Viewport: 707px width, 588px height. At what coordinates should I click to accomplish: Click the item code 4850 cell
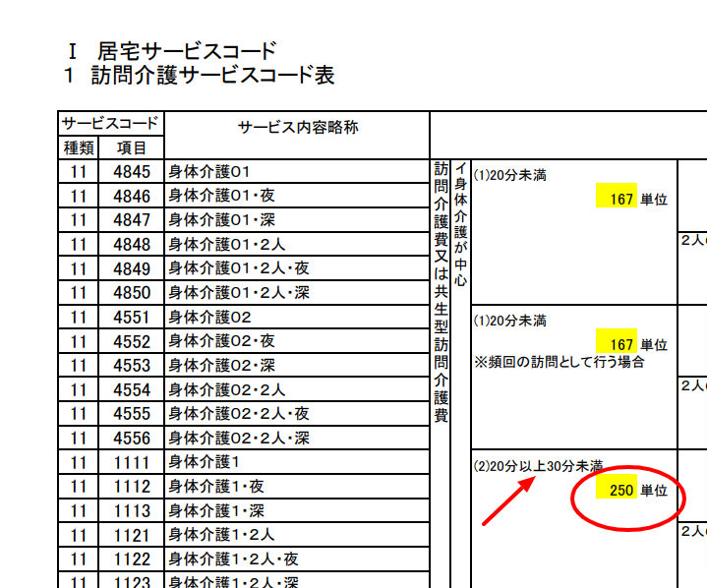[132, 293]
